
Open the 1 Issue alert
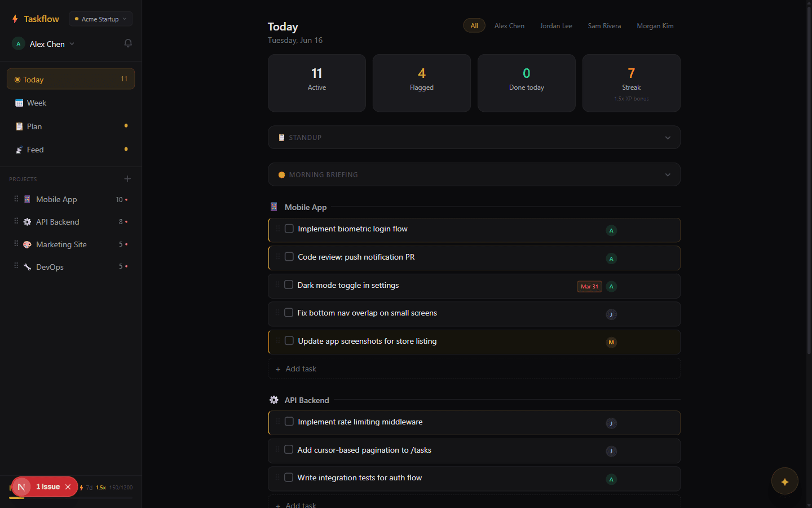tap(48, 487)
